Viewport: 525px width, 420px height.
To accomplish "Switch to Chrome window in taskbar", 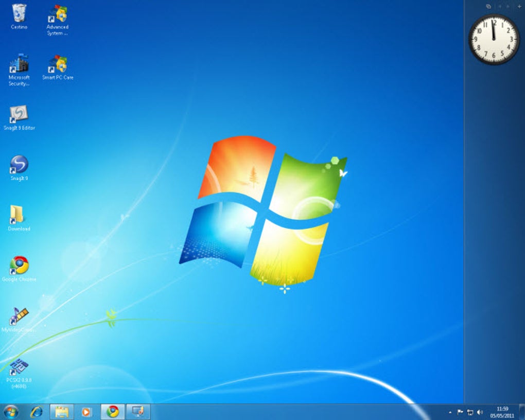I will click(x=113, y=412).
